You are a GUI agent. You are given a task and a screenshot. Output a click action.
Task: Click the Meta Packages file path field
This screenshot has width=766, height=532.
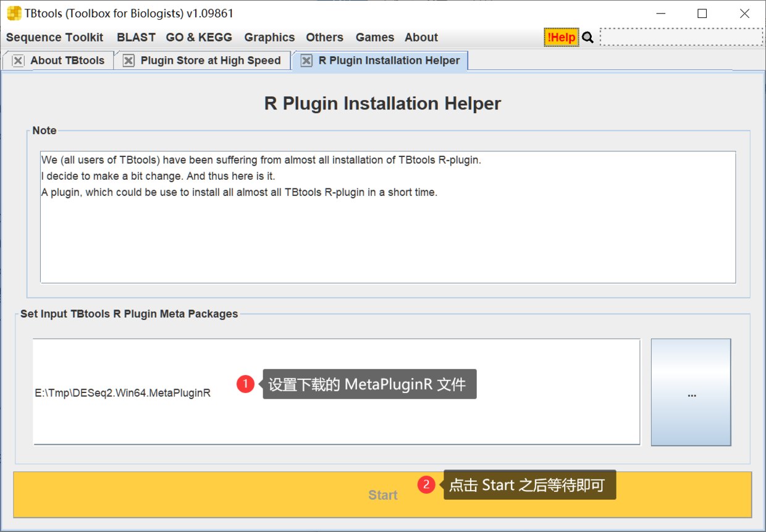tap(337, 392)
